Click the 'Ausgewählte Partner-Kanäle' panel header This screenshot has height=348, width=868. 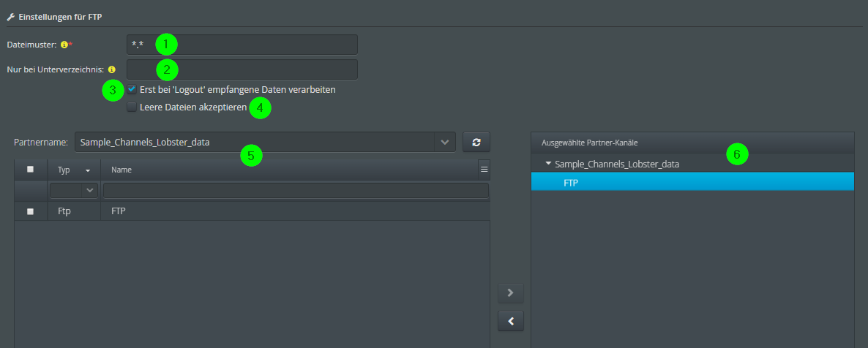pos(692,143)
